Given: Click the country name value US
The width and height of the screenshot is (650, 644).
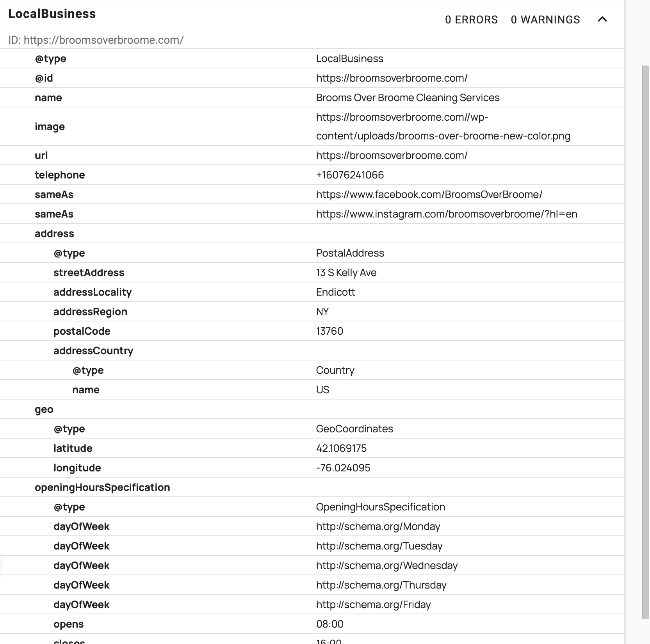Looking at the screenshot, I should click(x=322, y=390).
